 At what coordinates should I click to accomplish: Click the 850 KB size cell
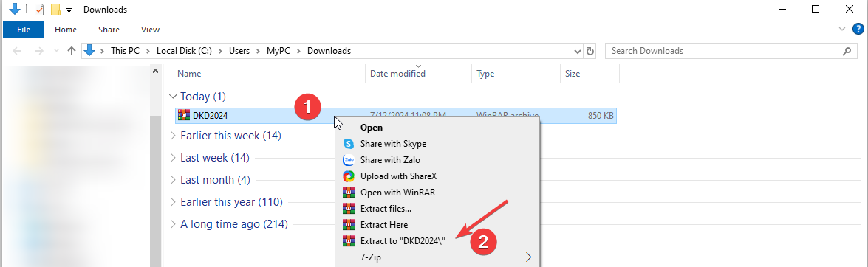coord(601,116)
